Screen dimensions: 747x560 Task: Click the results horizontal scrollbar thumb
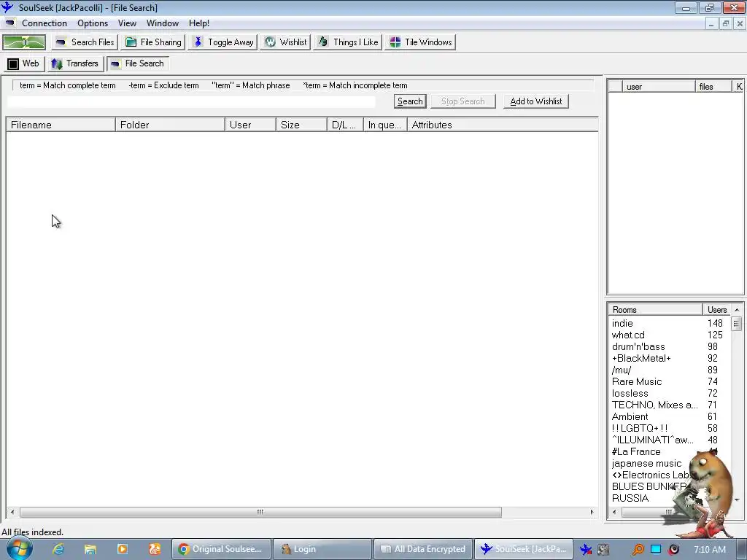(x=260, y=513)
